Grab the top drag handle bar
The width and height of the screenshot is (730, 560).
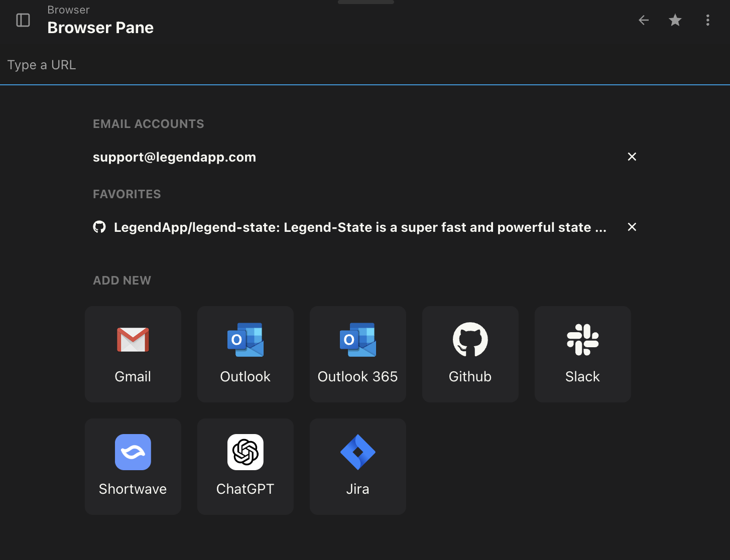366,2
